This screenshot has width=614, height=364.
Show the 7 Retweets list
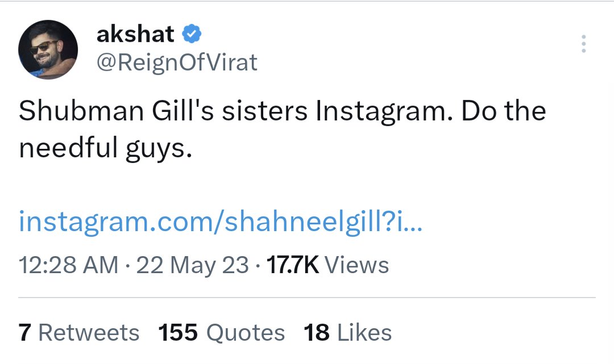click(79, 333)
